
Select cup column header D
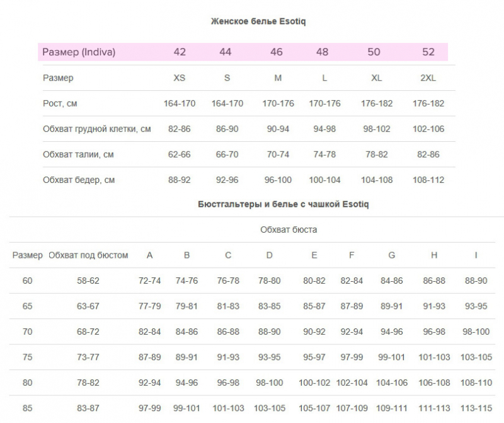tap(270, 255)
